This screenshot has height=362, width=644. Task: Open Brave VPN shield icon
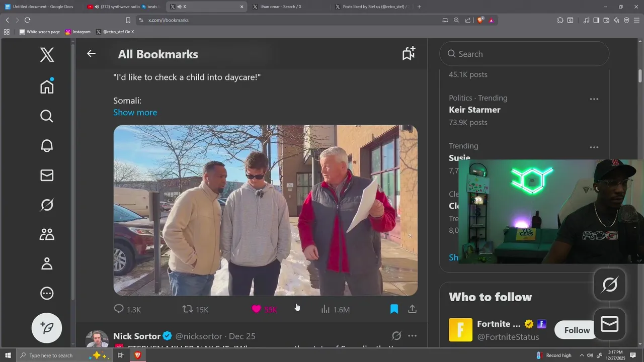tap(626, 20)
